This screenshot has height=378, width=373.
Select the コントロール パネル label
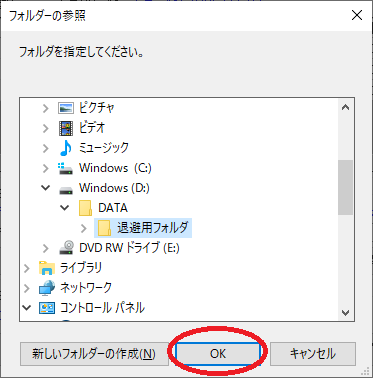102,308
